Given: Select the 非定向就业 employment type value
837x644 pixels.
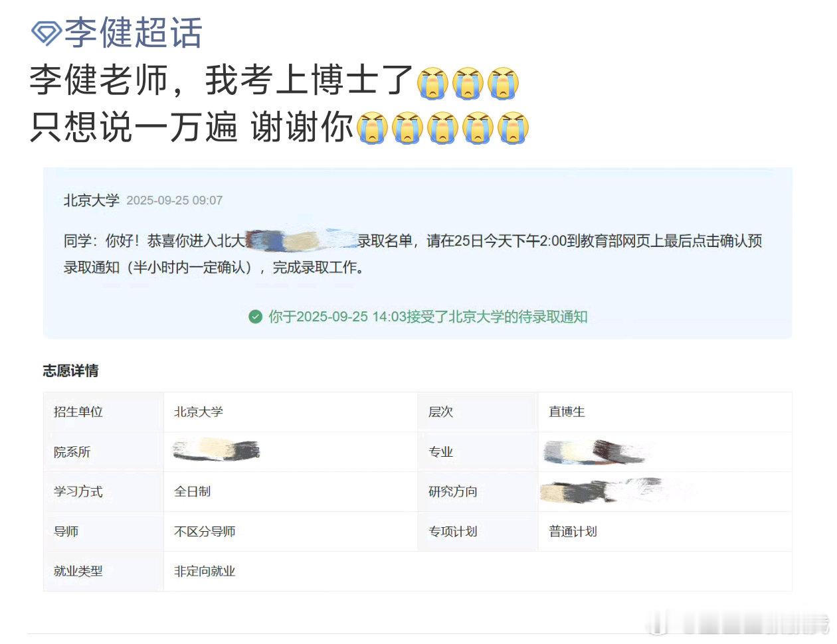Looking at the screenshot, I should click(x=205, y=571).
